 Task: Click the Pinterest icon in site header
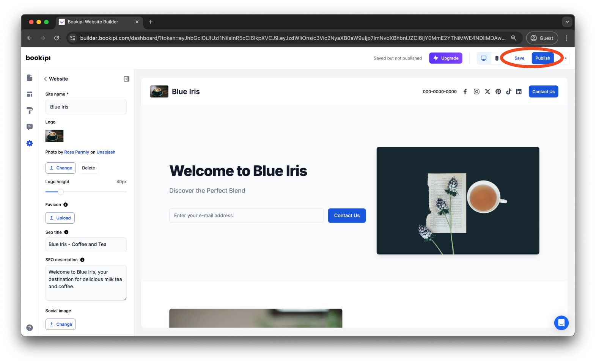click(498, 91)
